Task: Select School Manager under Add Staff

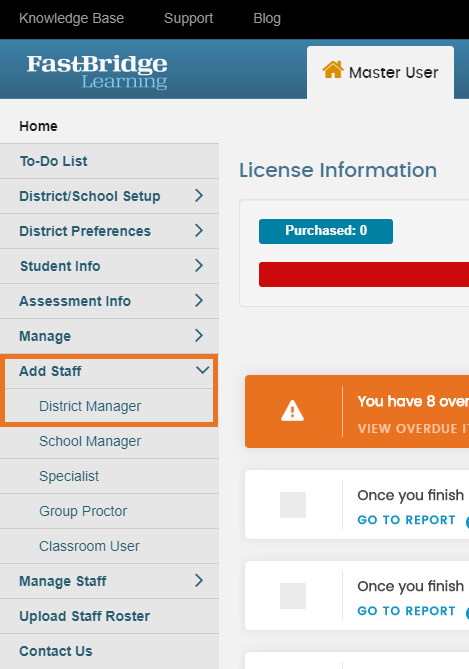Action: 109,441
